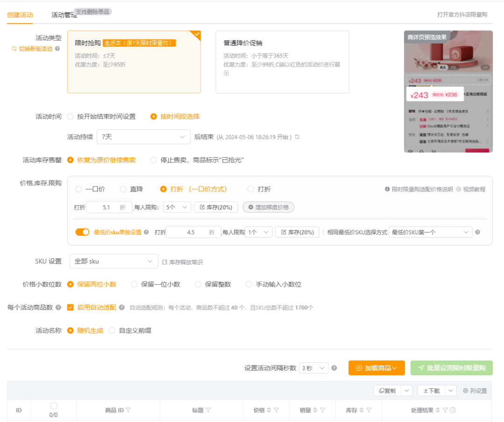The image size is (504, 422).
Task: Click the edit icon on the 库存(20%) button
Action: [202, 207]
